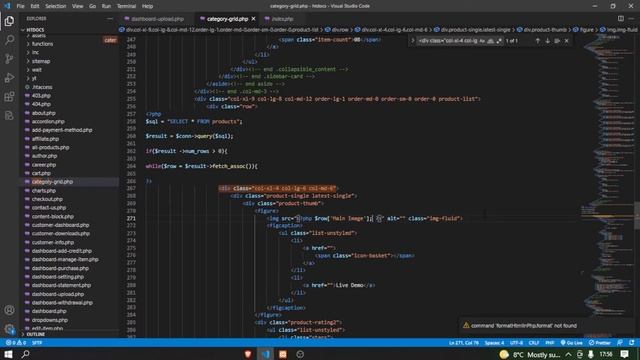Screen dimensions: 640x360
Task: Open Windows taskbar search
Action: (25, 354)
